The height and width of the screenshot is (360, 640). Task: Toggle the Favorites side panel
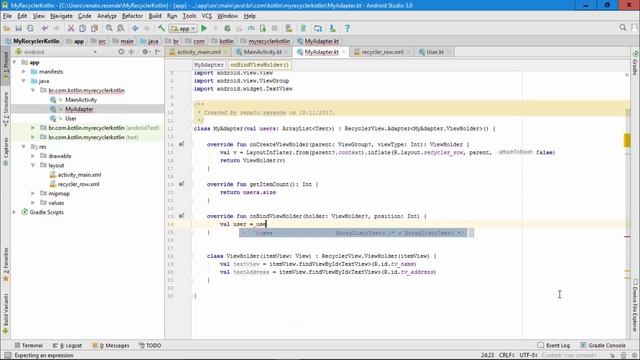tap(6, 264)
